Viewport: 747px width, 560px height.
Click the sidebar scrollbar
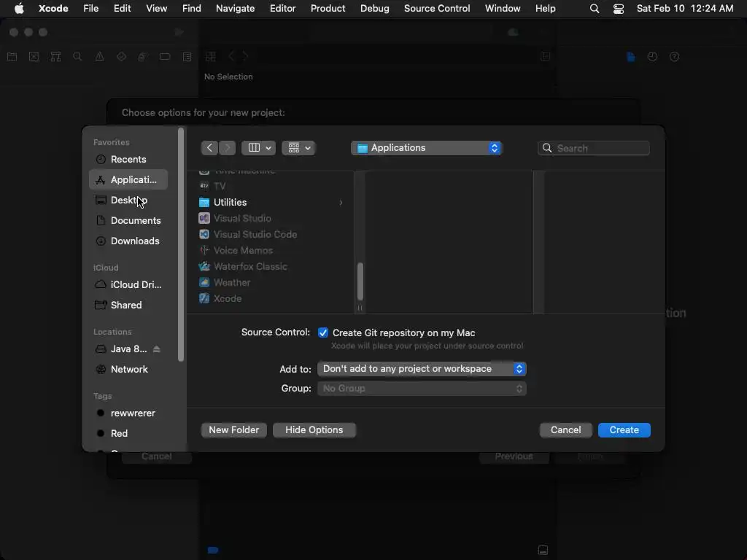(x=181, y=245)
